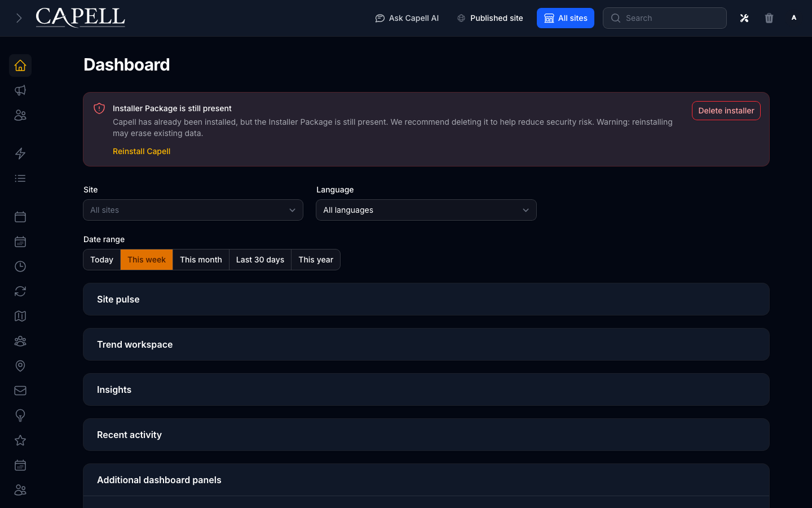Expand the Site pulse panel
The width and height of the screenshot is (812, 508).
coord(426,299)
